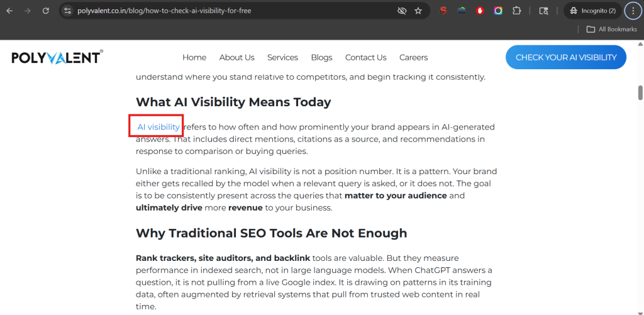The width and height of the screenshot is (644, 315).
Task: Open Chrome's three-dot menu
Action: click(x=633, y=11)
